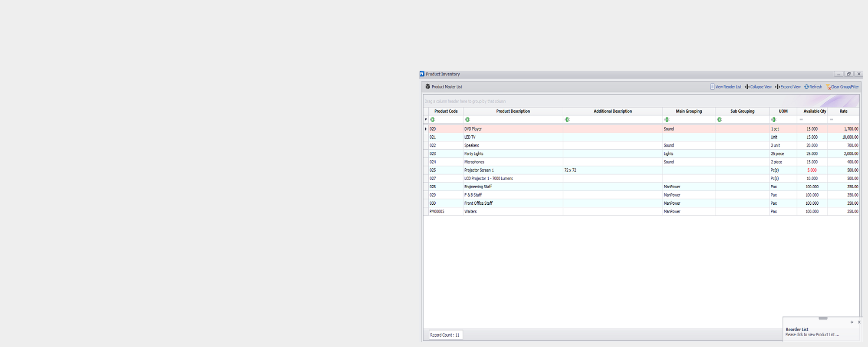Sort by UOM column header

(x=783, y=111)
